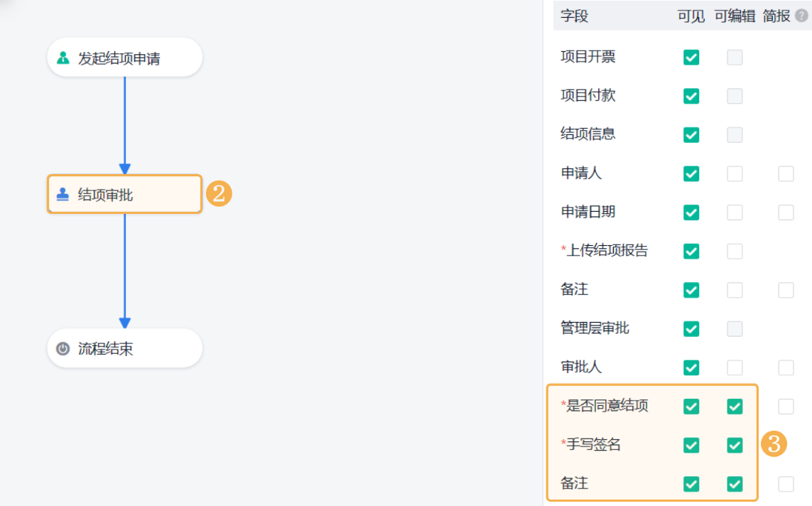Enable 简报 for 申请日期 field
Screen dimensions: 812x506
coord(786,212)
